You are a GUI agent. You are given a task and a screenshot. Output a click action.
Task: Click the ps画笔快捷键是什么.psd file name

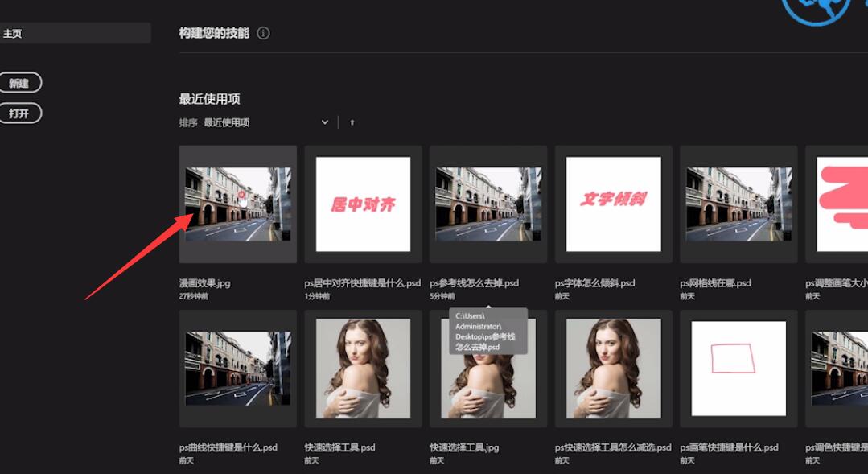point(729,447)
